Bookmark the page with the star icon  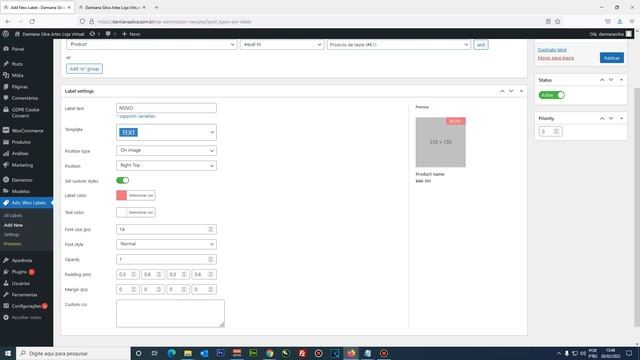coord(558,21)
